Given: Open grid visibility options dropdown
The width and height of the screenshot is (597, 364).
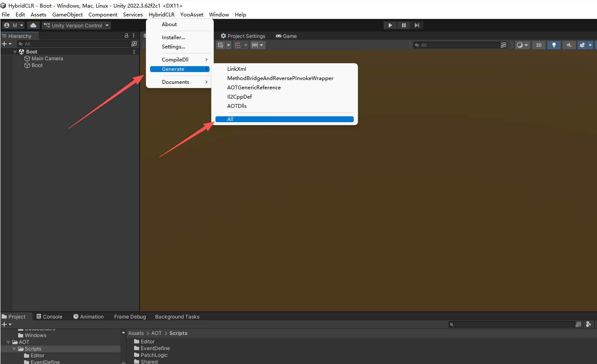Looking at the screenshot, I should click(229, 45).
